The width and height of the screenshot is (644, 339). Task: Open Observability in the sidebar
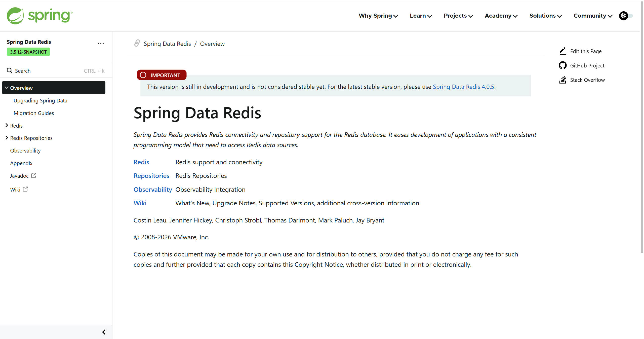coord(25,150)
